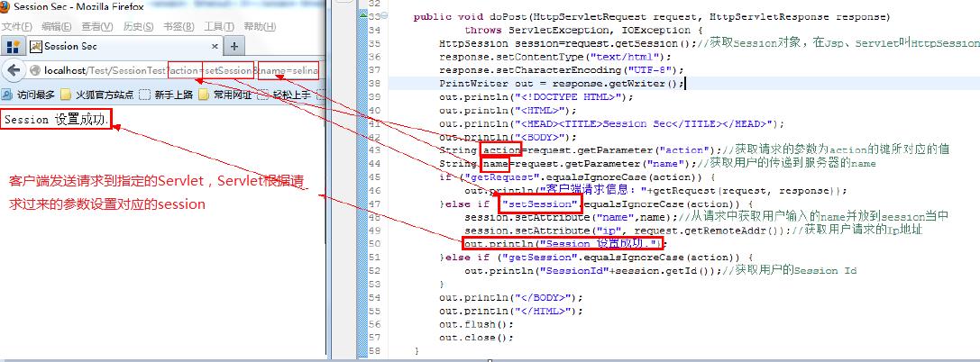Click 'session.setAttribute("name",name)' code line

pos(571,217)
